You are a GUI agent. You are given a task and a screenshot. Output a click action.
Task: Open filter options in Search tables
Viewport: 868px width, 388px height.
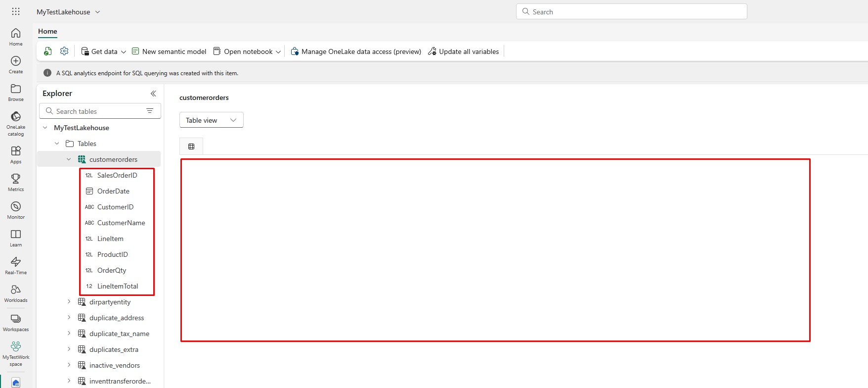(x=150, y=111)
